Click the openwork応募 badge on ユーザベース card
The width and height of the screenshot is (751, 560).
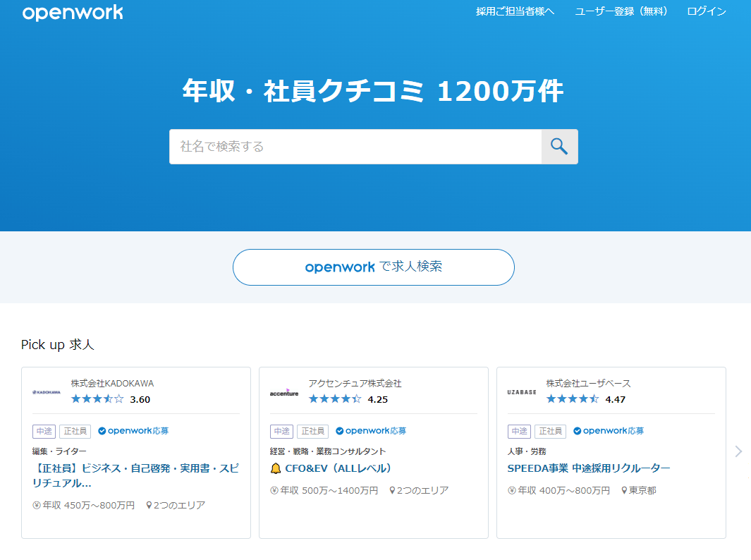[x=609, y=431]
